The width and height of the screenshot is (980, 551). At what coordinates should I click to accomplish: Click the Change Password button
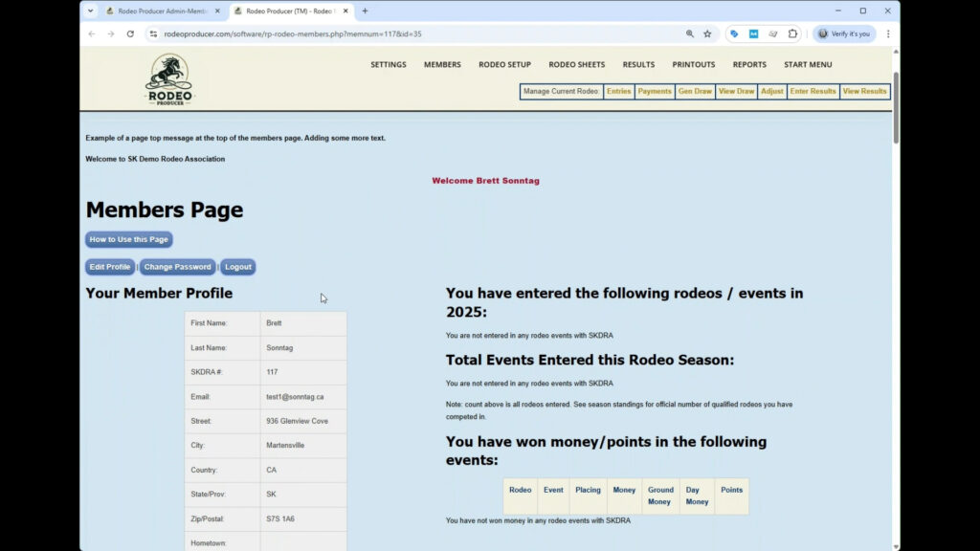coord(177,267)
